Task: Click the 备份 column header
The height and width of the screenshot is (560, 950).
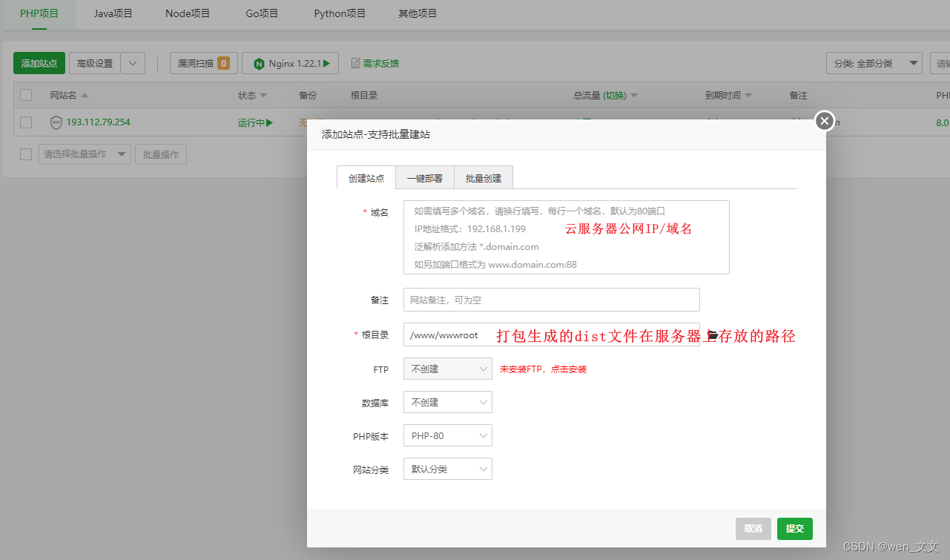Action: pos(308,96)
